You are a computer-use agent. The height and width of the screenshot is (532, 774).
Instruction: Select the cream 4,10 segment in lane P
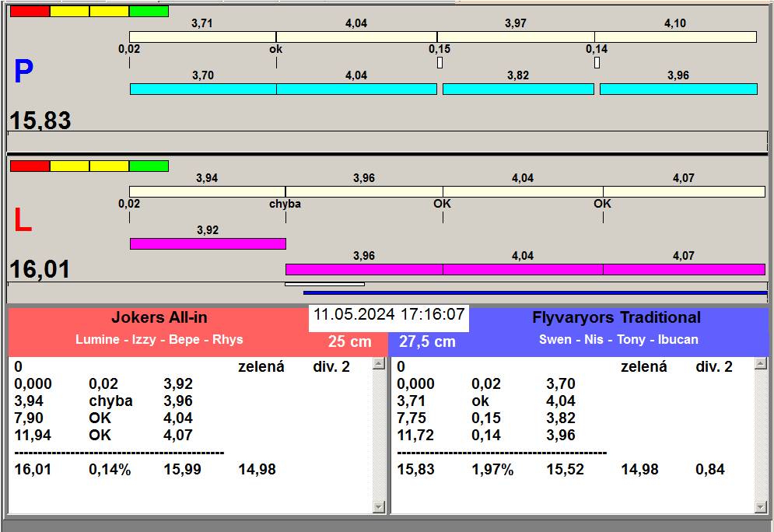click(x=676, y=37)
